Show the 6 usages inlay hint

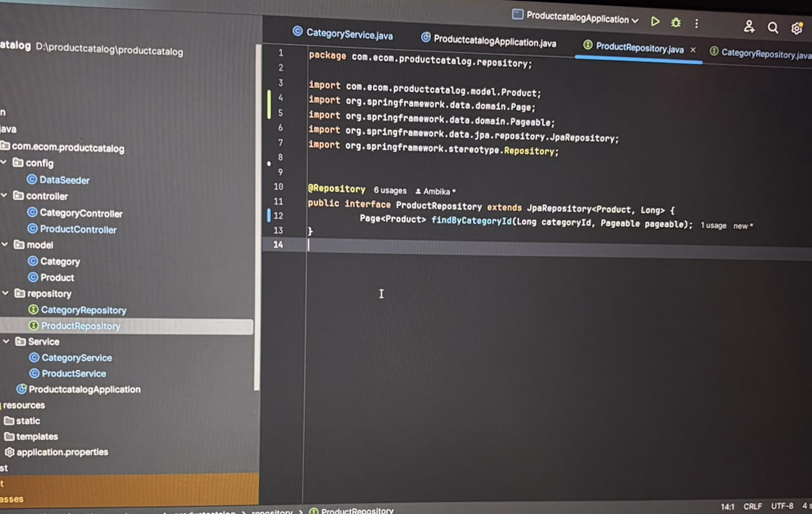(x=390, y=190)
